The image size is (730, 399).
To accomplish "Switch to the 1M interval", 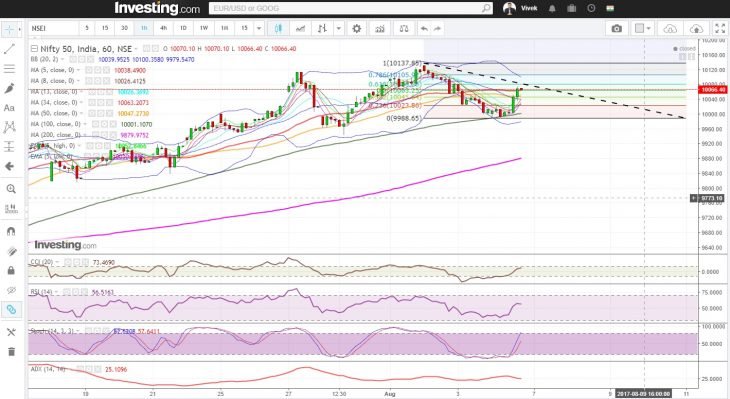I will pyautogui.click(x=224, y=28).
